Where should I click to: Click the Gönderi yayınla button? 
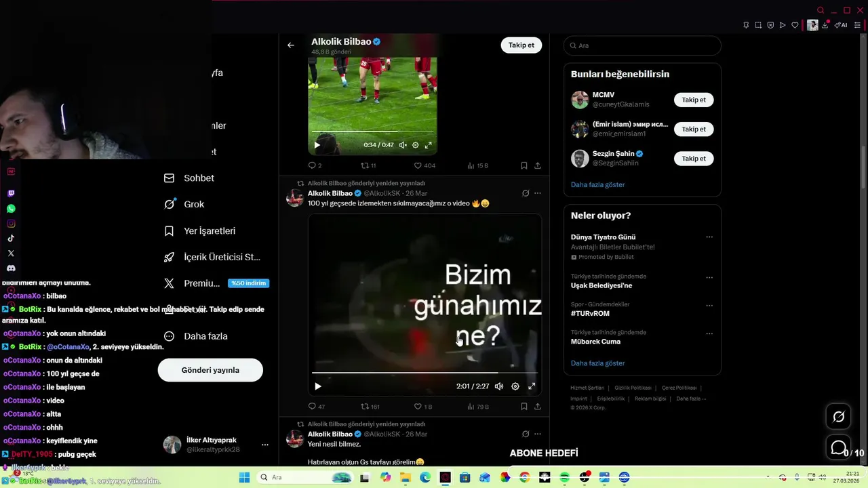click(x=210, y=370)
